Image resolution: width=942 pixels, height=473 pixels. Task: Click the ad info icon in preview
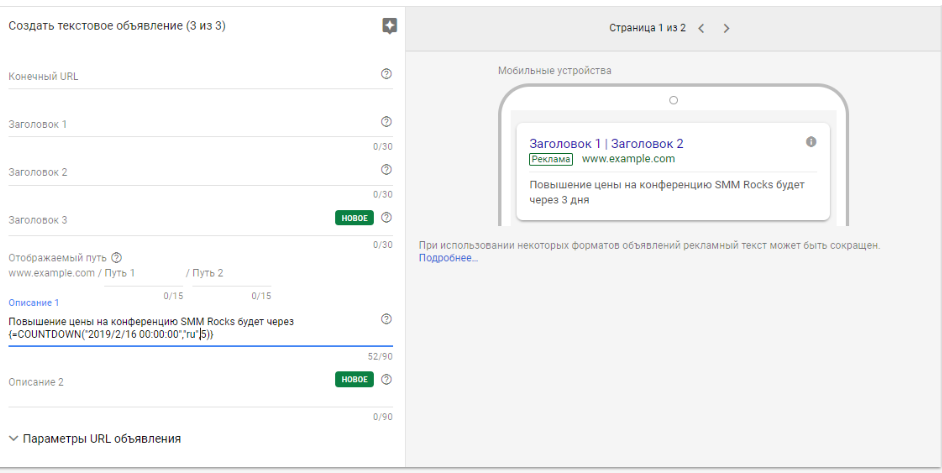pyautogui.click(x=811, y=142)
